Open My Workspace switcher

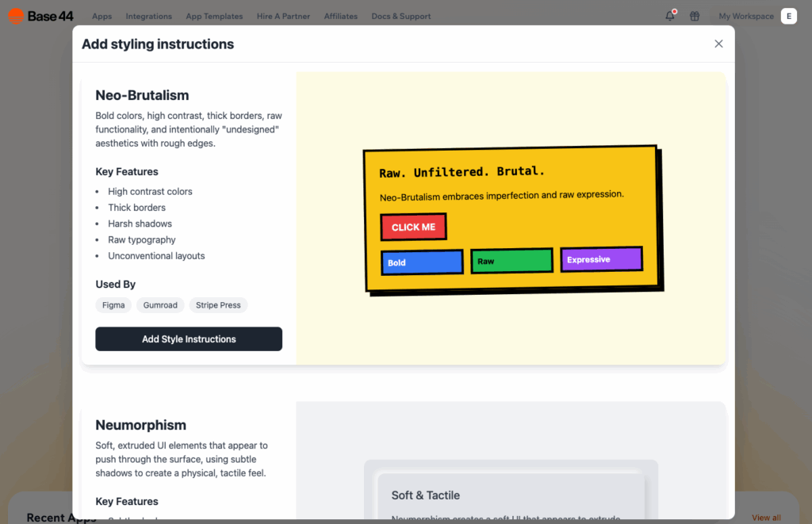tap(745, 16)
